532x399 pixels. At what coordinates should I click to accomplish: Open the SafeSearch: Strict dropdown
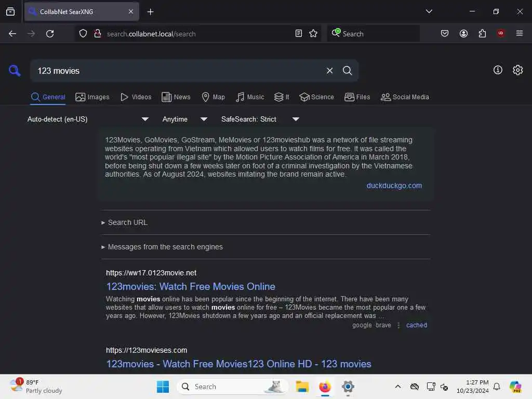(260, 119)
